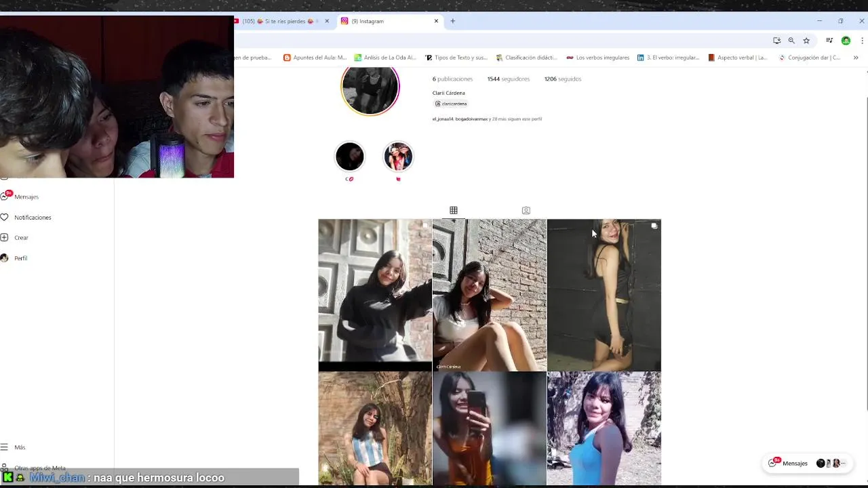868x488 pixels.
Task: Select the posts grid tab icon
Action: 454,210
